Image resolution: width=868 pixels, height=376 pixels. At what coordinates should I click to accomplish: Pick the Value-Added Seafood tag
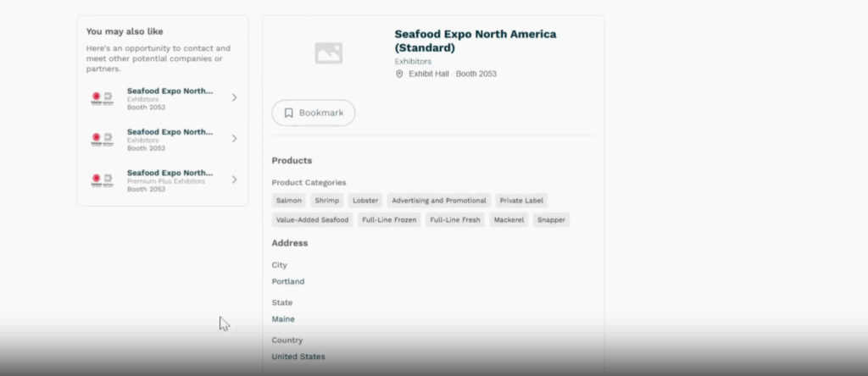[x=312, y=220]
